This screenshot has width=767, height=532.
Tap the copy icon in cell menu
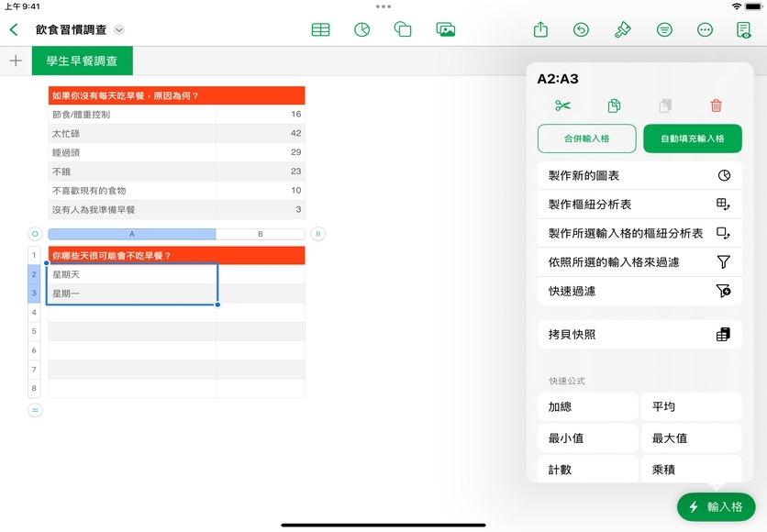614,106
